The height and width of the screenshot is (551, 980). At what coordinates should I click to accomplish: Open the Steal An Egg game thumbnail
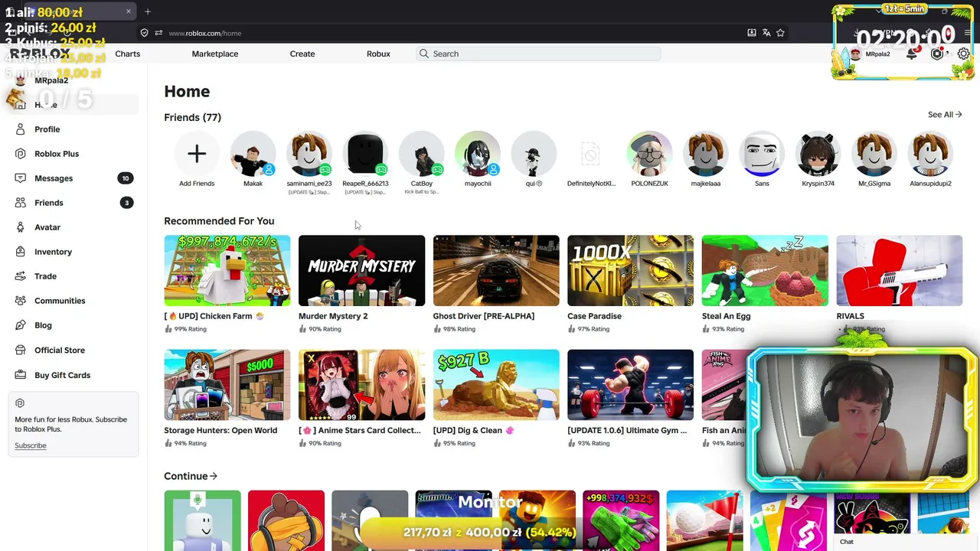point(765,270)
